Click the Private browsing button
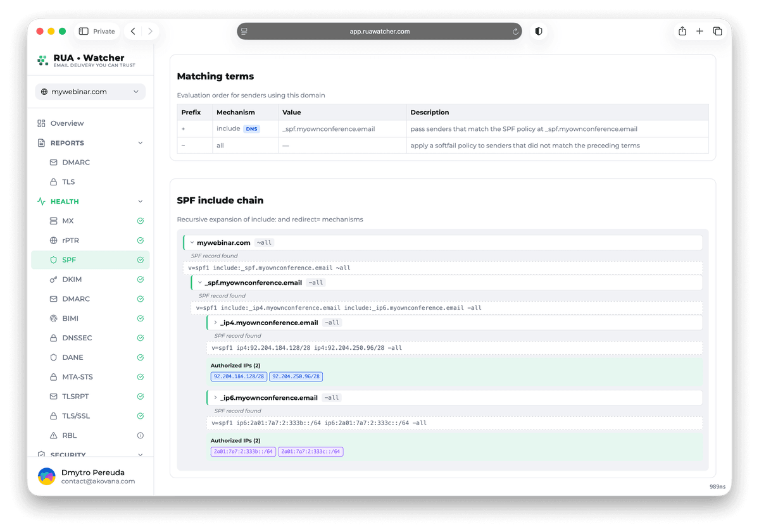759x532 pixels. tap(97, 32)
